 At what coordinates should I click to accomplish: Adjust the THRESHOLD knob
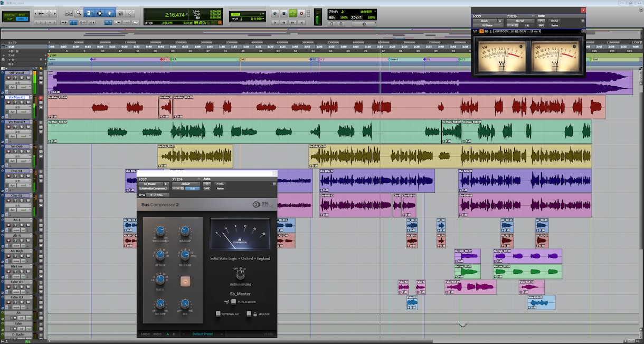(x=160, y=231)
